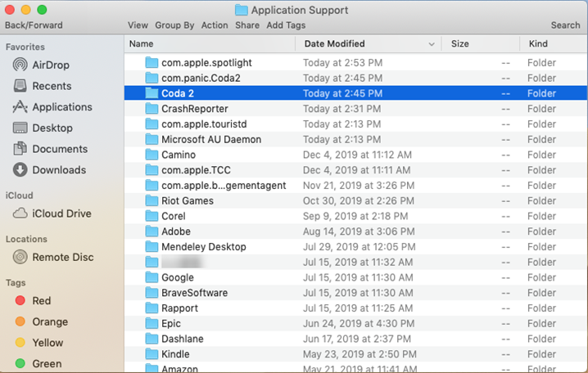This screenshot has height=373, width=588.
Task: Click the Dashlane folder icon
Action: 152,339
